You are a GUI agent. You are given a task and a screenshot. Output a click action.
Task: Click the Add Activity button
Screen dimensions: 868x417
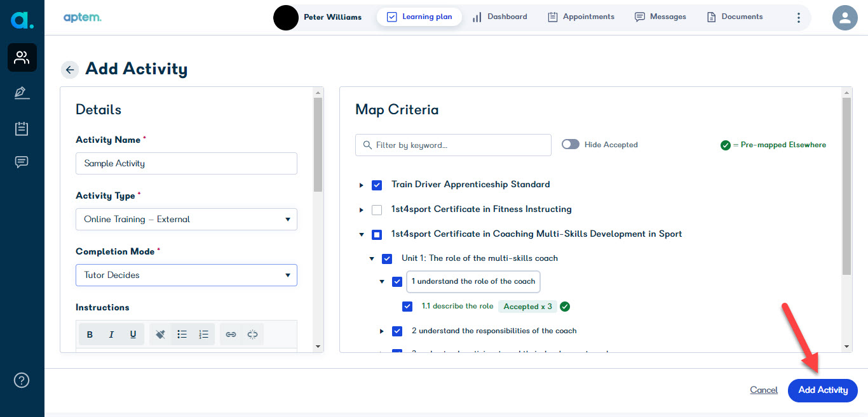tap(822, 390)
